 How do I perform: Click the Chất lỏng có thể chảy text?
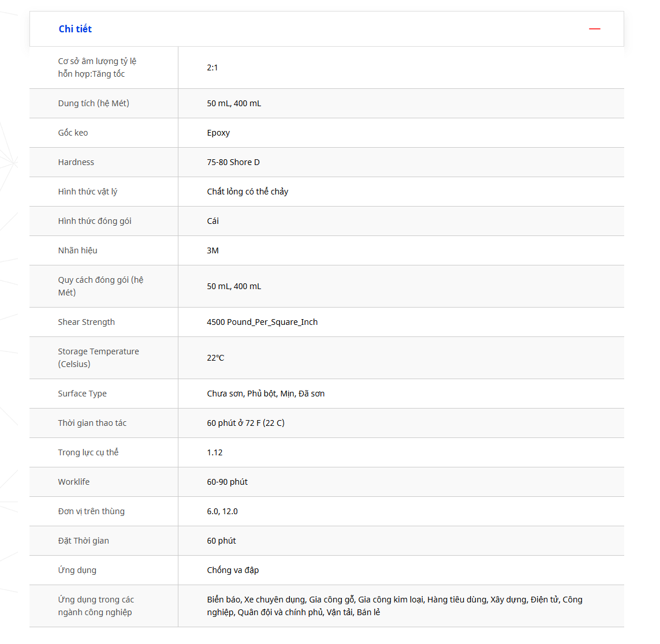pyautogui.click(x=247, y=192)
